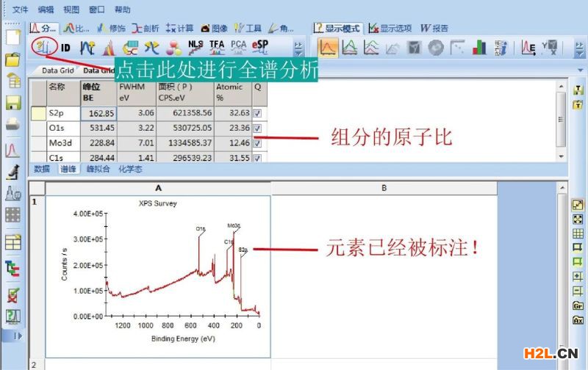588x370 pixels.
Task: Click the eSP toolbar icon
Action: pyautogui.click(x=260, y=48)
